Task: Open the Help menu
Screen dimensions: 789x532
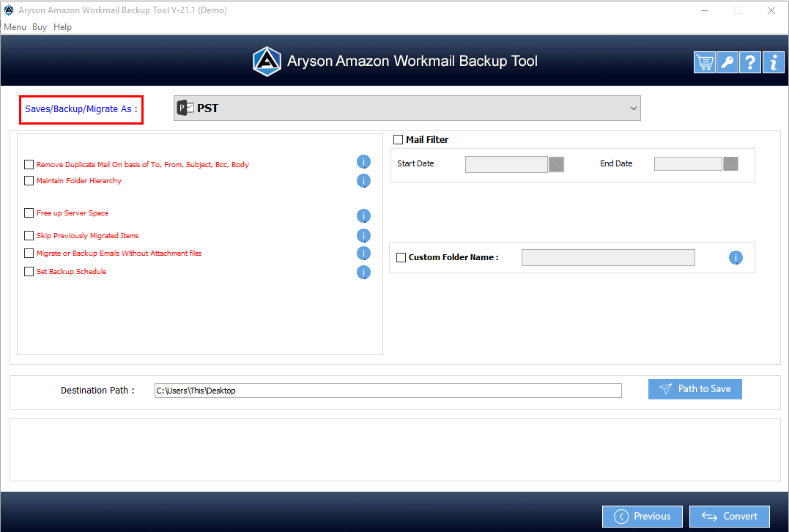Action: pyautogui.click(x=62, y=27)
